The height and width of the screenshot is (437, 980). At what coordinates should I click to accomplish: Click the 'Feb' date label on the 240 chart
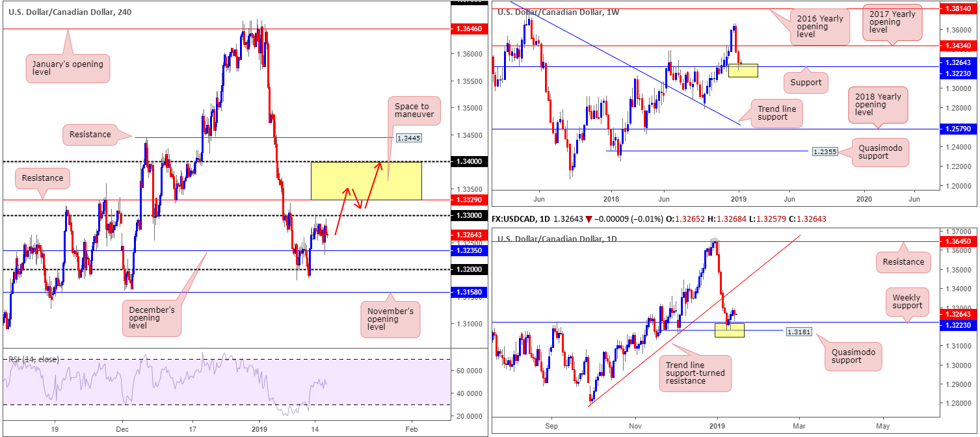pyautogui.click(x=411, y=430)
